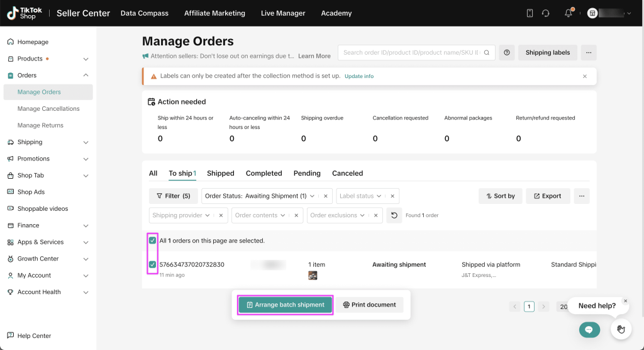
Task: Click the notification bell icon
Action: [569, 13]
